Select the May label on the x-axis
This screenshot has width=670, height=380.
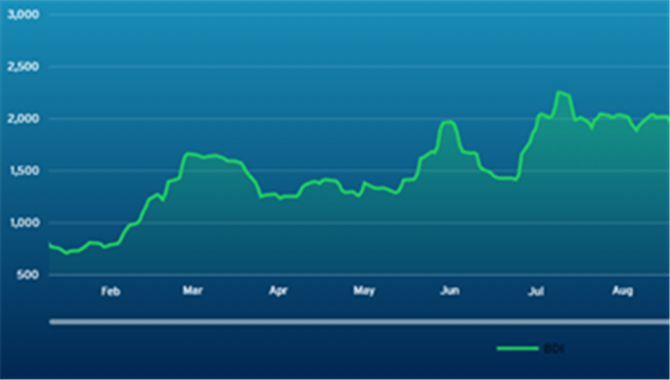click(x=364, y=291)
